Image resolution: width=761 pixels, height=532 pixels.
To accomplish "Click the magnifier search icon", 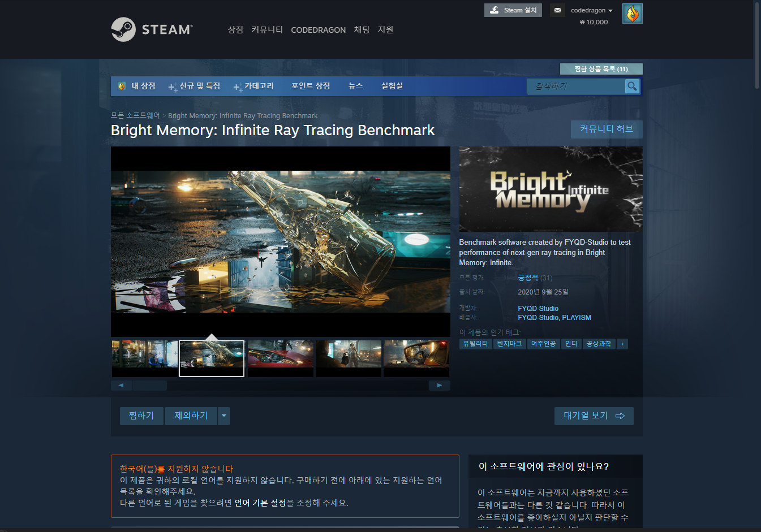I will [x=632, y=86].
